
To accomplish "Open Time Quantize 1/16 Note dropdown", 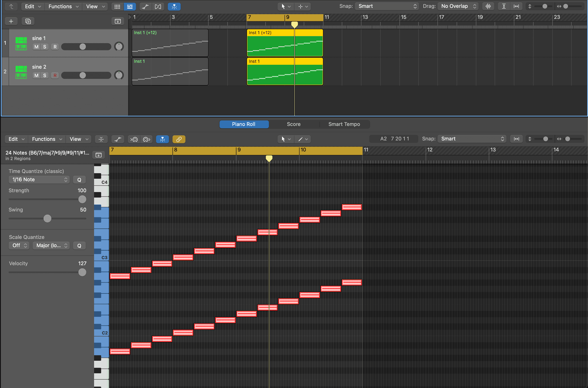I will [x=39, y=180].
